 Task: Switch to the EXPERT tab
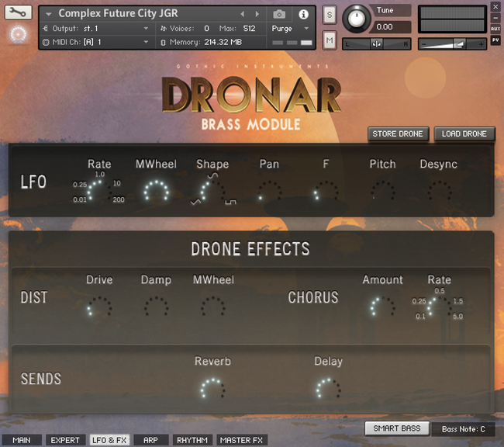coord(65,440)
